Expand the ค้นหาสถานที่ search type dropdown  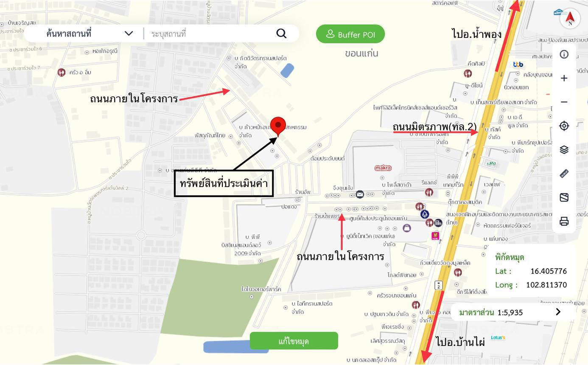pos(129,34)
